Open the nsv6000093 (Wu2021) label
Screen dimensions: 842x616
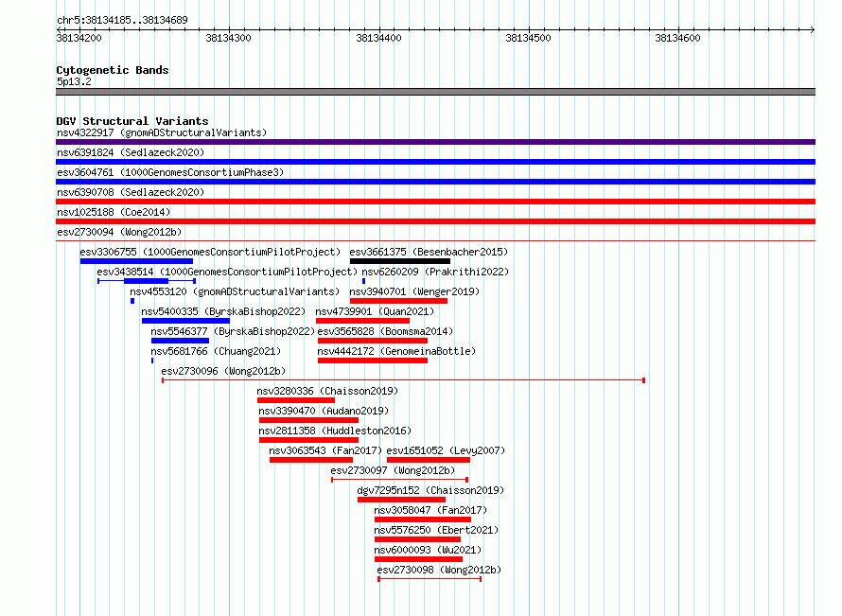(x=428, y=550)
